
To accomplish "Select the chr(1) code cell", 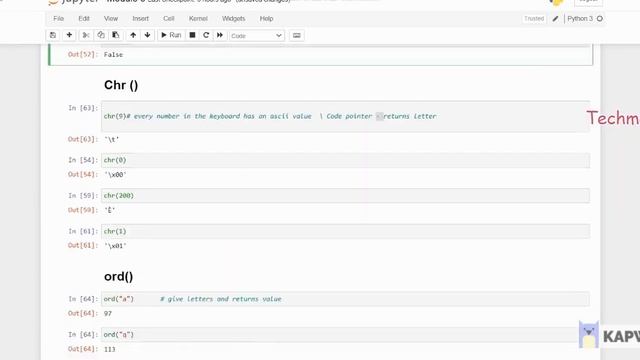I will coord(345,231).
